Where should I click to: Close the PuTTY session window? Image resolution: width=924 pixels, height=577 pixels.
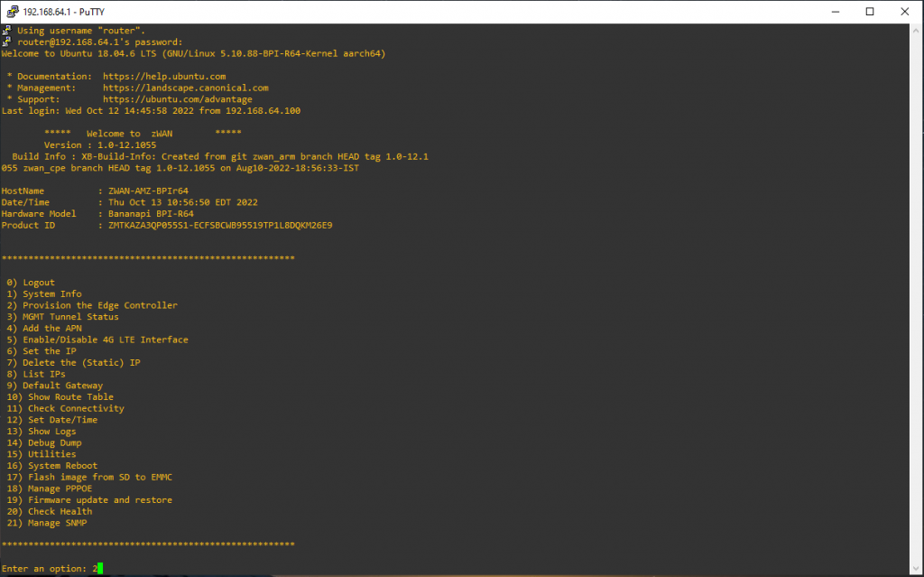click(x=906, y=11)
